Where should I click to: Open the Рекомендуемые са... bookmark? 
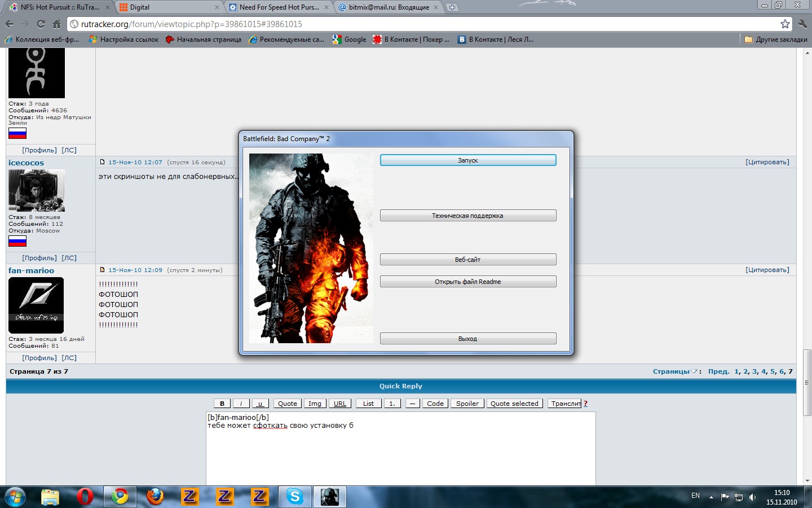286,40
